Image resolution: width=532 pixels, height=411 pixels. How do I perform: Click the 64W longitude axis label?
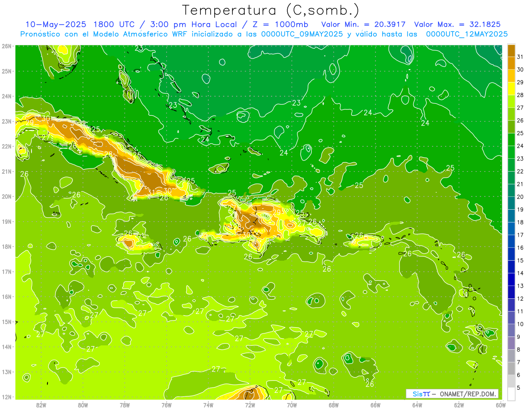417,404
